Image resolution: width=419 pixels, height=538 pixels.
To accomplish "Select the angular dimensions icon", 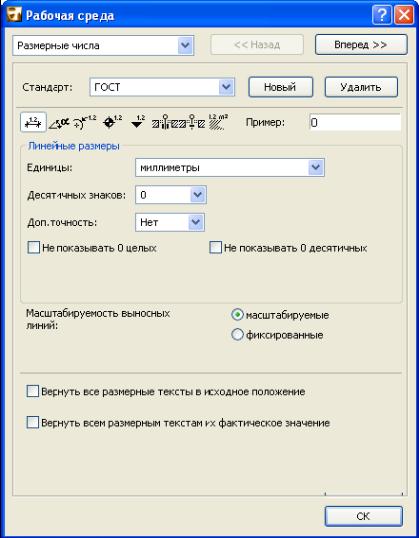I will (59, 123).
